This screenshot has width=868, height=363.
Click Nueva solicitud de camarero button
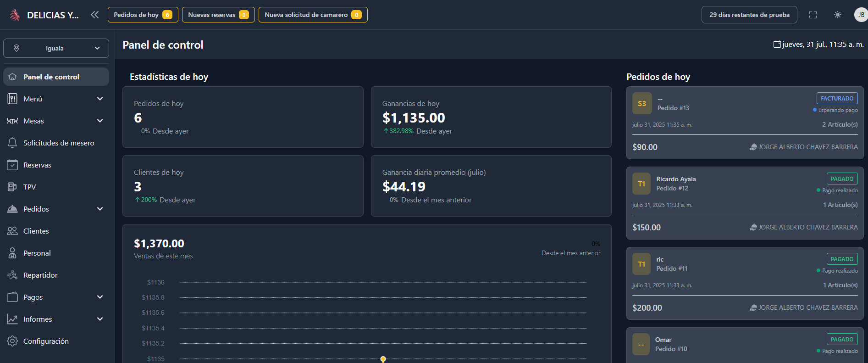(313, 15)
